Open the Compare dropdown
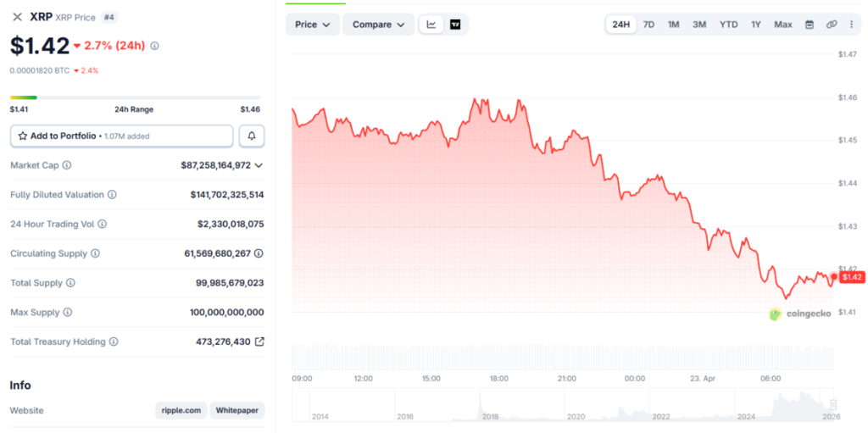Viewport: 868px width, 433px height. 378,25
